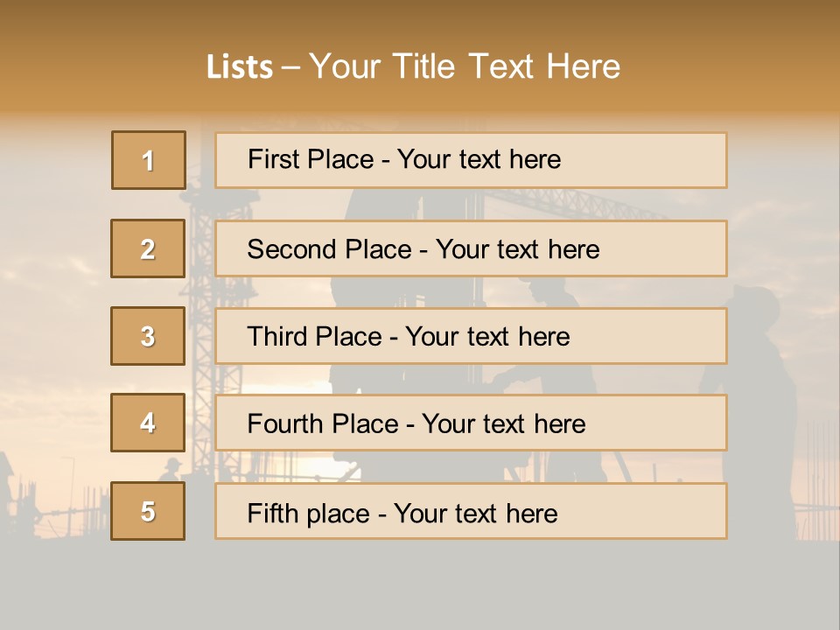
Task: Select the 'First Place - Your text here' bar
Action: [x=471, y=160]
